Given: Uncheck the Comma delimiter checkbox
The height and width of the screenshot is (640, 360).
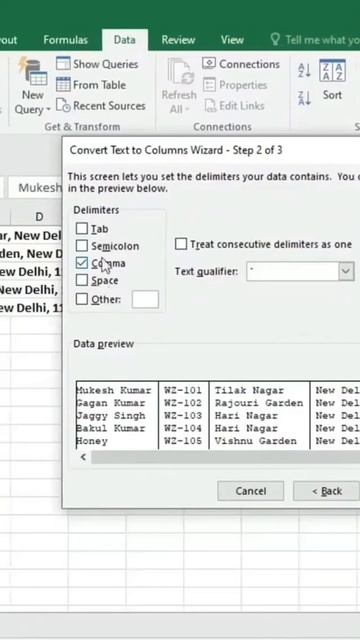Looking at the screenshot, I should (82, 263).
